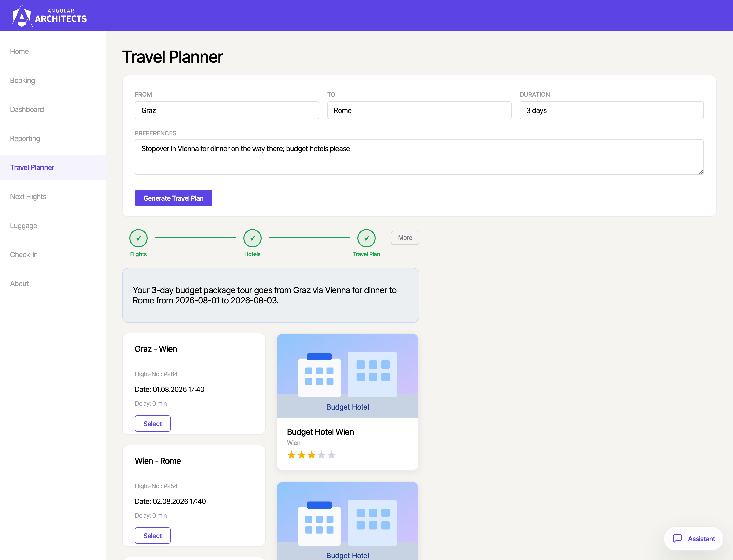Screen dimensions: 733x560
Task: Click the Travel Planner page heading
Action: pos(173,57)
